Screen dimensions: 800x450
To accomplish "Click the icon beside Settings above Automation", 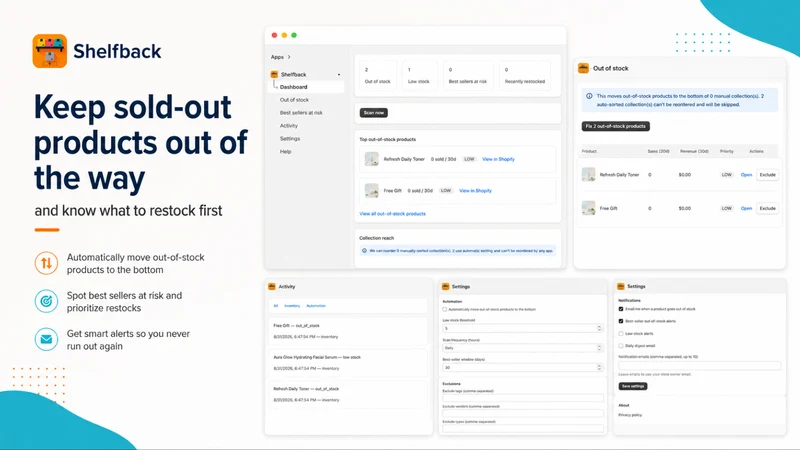I will coord(445,287).
